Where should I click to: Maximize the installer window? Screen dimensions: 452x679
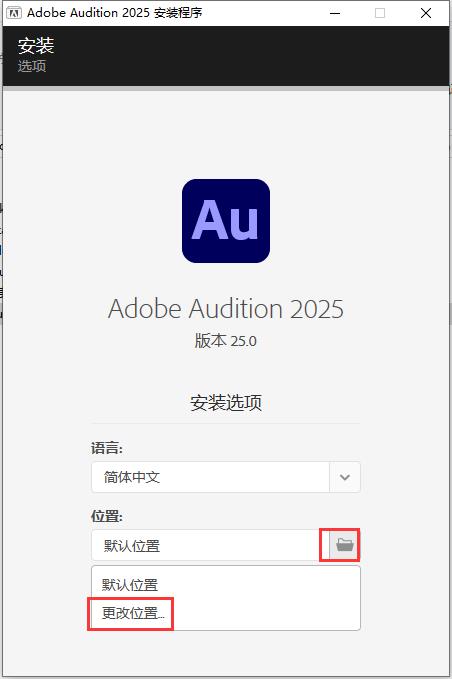(380, 13)
